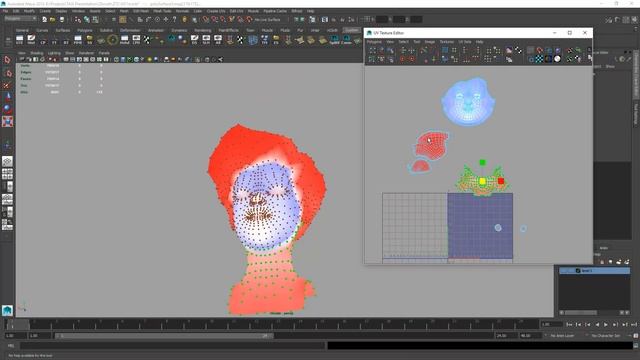Open the Polygons menu set dropdown
The width and height of the screenshot is (640, 360).
tap(20, 19)
